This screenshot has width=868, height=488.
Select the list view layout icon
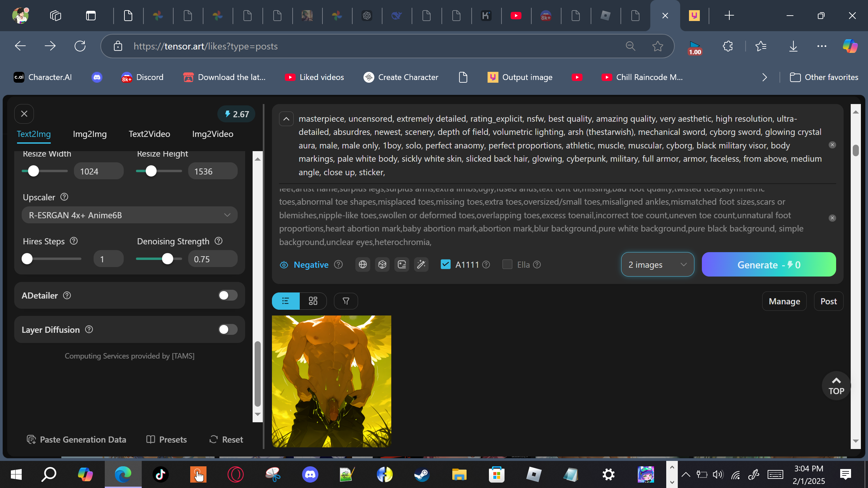285,301
